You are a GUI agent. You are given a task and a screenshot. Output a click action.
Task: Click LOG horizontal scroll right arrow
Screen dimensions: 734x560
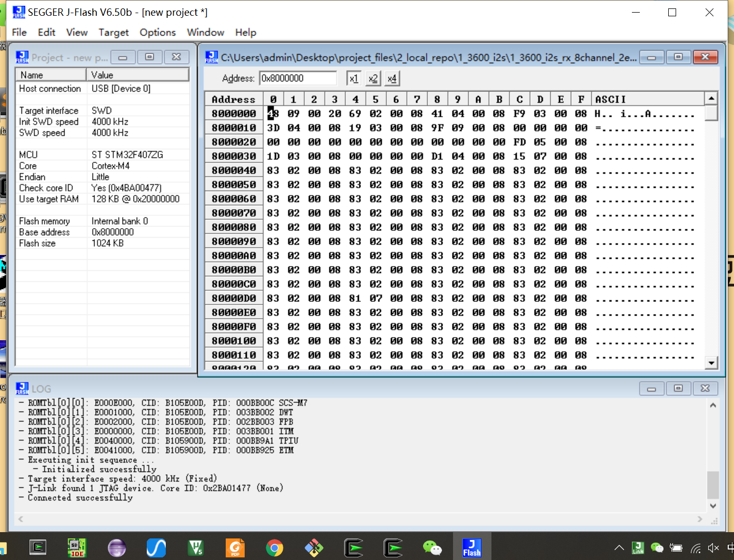coord(700,519)
